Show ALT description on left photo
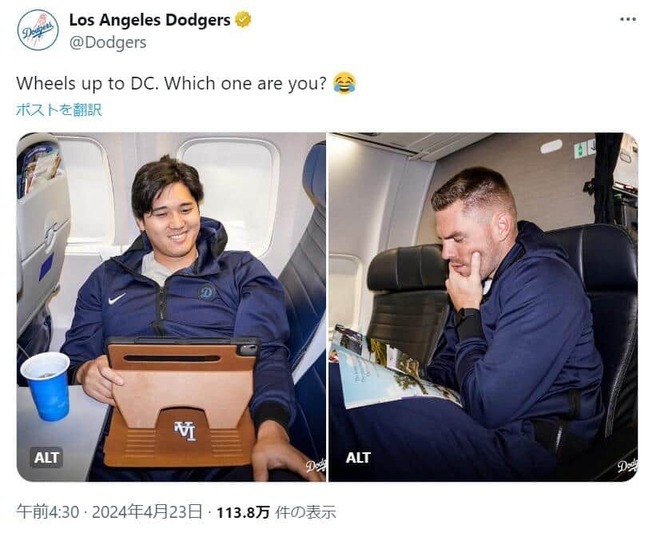The width and height of the screenshot is (645, 533). point(46,457)
